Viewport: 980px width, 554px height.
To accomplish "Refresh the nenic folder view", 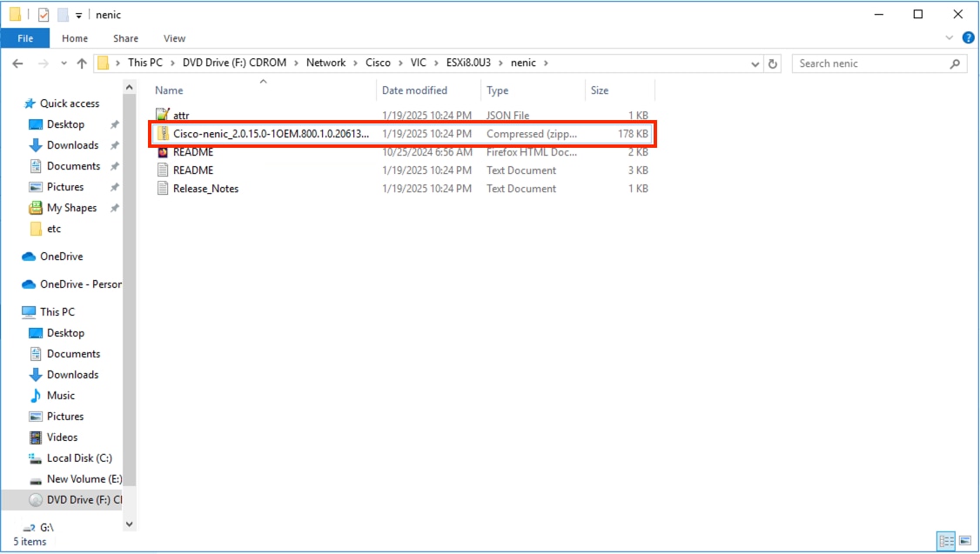I will [x=773, y=63].
